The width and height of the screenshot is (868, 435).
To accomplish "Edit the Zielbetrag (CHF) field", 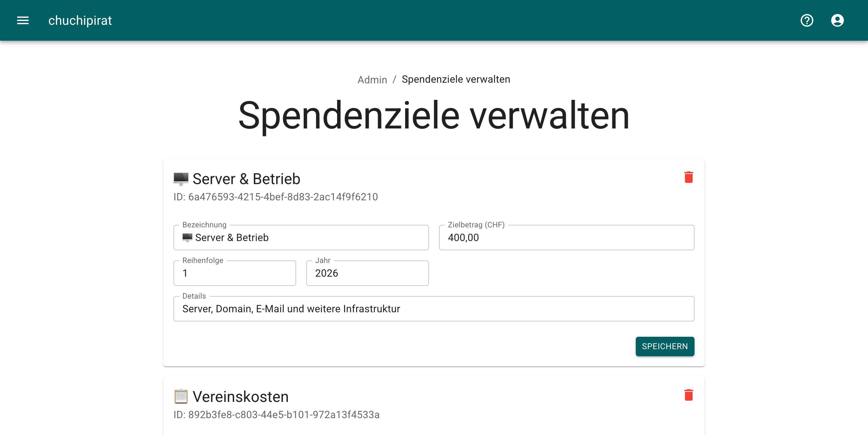I will tap(566, 238).
